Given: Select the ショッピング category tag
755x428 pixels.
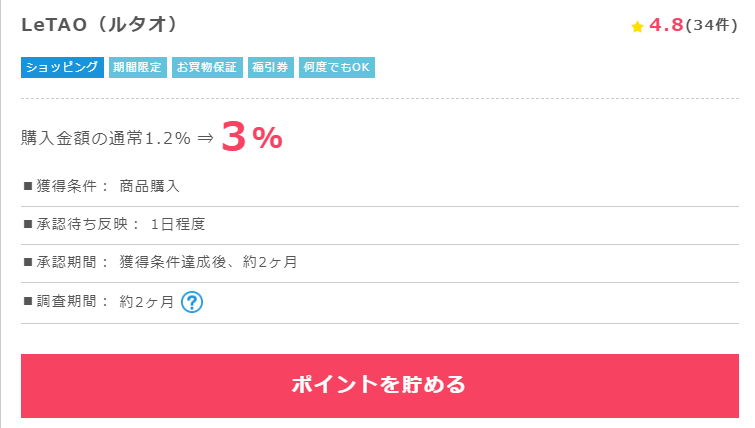Looking at the screenshot, I should coord(62,67).
